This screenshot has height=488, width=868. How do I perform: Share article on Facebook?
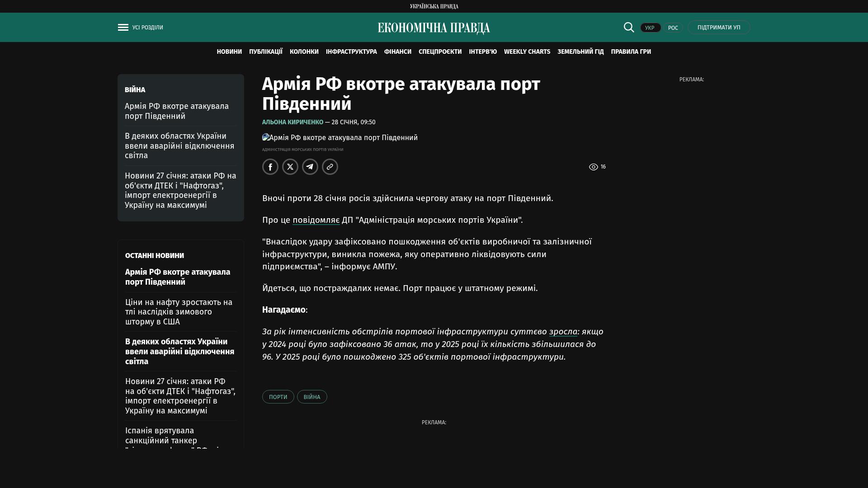[x=270, y=167]
